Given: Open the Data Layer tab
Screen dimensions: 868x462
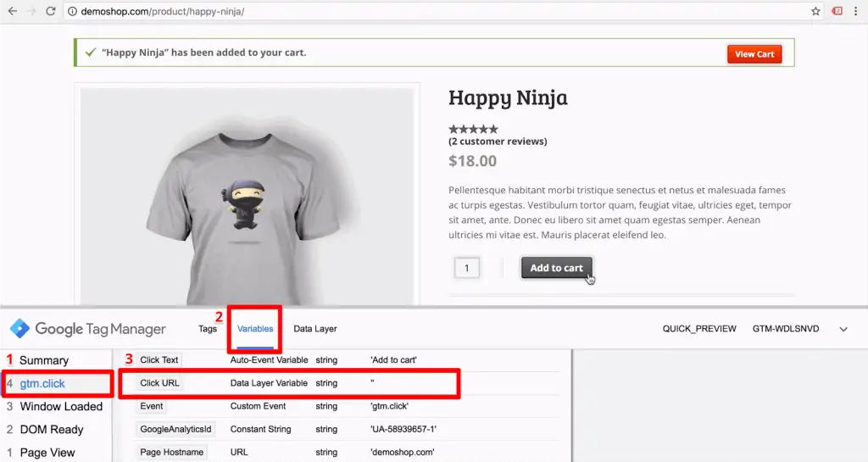Looking at the screenshot, I should (315, 329).
